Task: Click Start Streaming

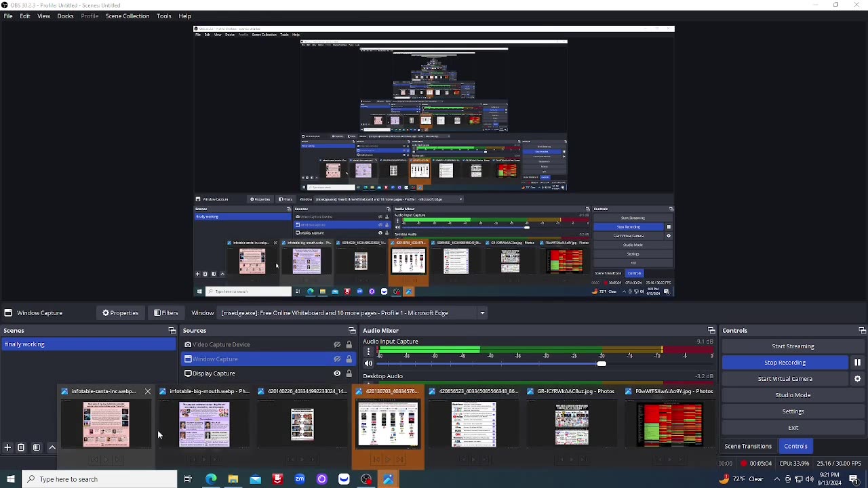Action: tap(793, 346)
